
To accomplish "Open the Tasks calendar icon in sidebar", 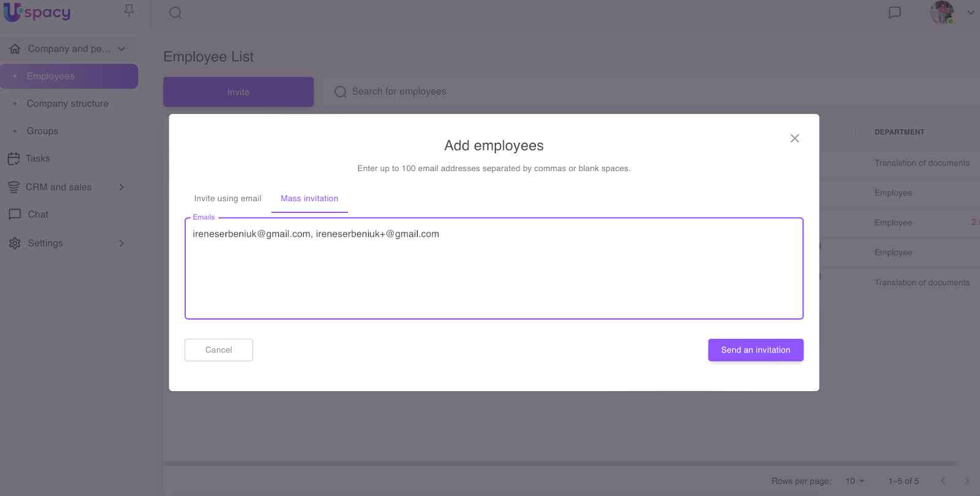I will coord(13,159).
